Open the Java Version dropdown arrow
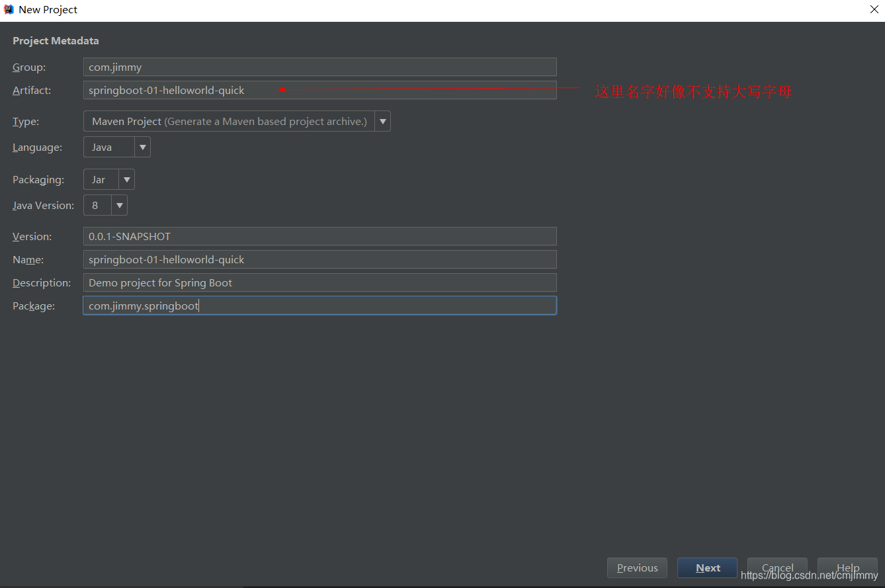 pos(119,205)
